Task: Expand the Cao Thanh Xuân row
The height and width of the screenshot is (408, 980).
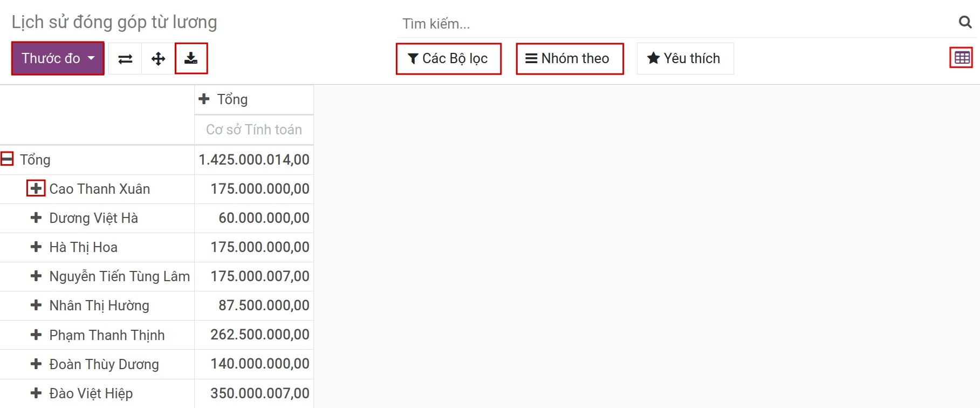Action: click(x=36, y=189)
